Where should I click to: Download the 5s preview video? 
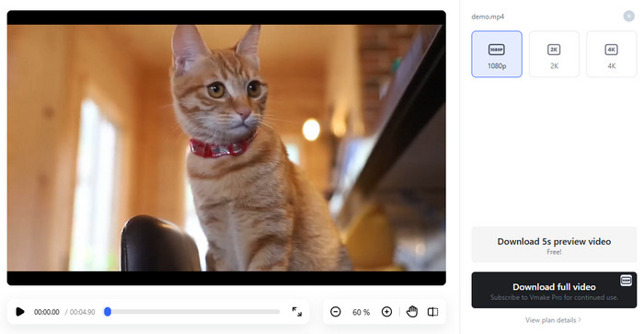click(x=554, y=245)
